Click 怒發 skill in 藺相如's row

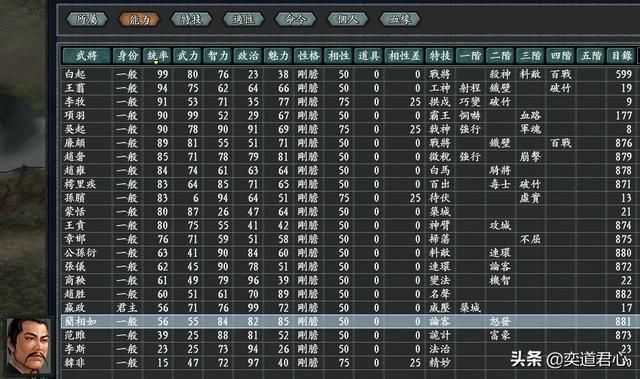(500, 321)
